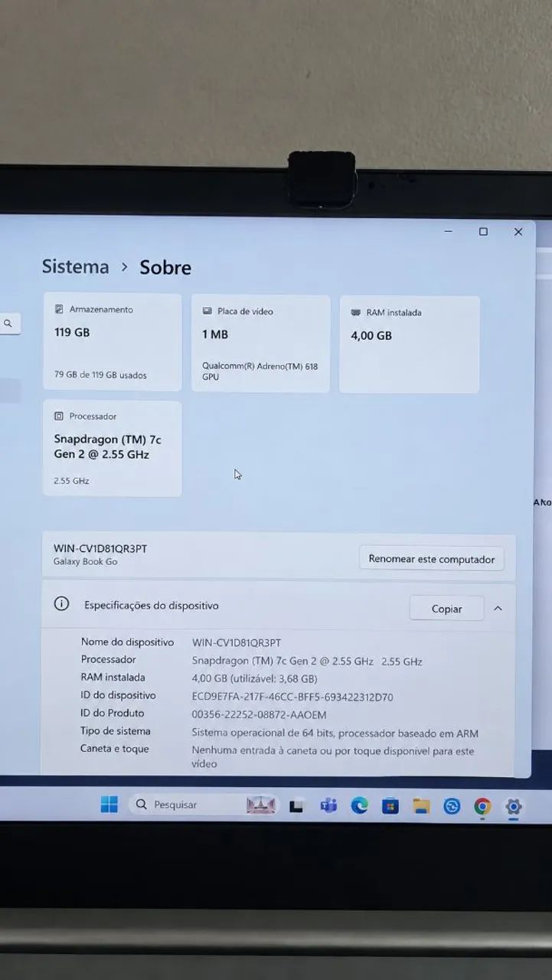
Task: Click the Placa de vídeo icon
Action: tap(207, 312)
